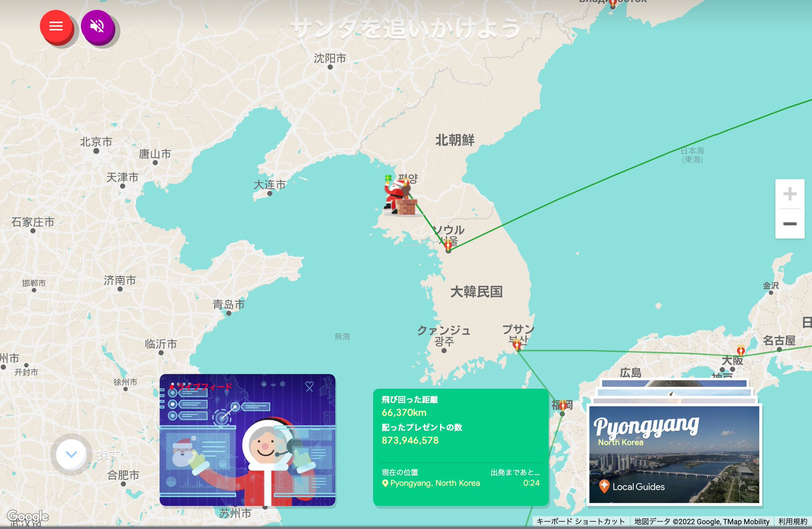Open the red hamburger menu
This screenshot has height=529, width=812.
(x=56, y=26)
